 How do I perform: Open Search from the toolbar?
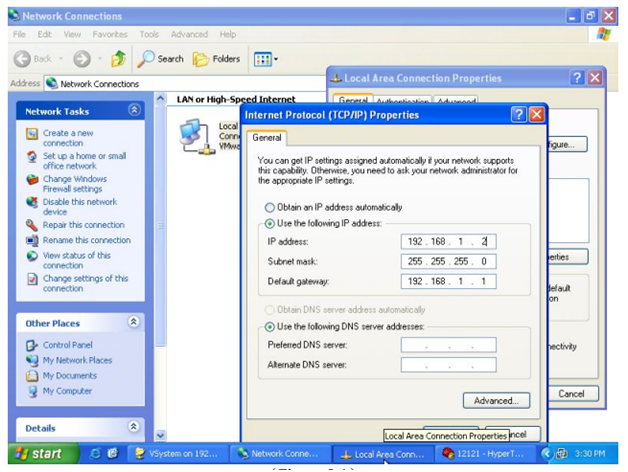161,59
